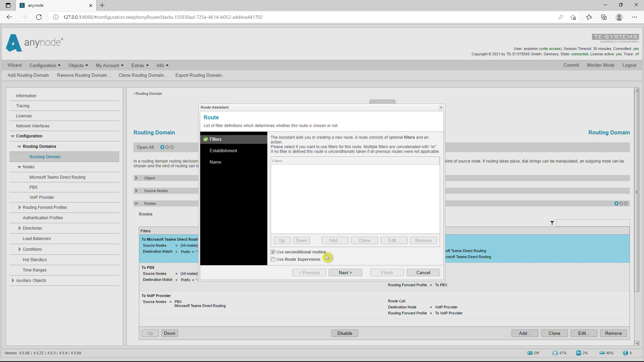Collapse the Routing Domains tree node
This screenshot has width=644, height=362.
point(19,146)
